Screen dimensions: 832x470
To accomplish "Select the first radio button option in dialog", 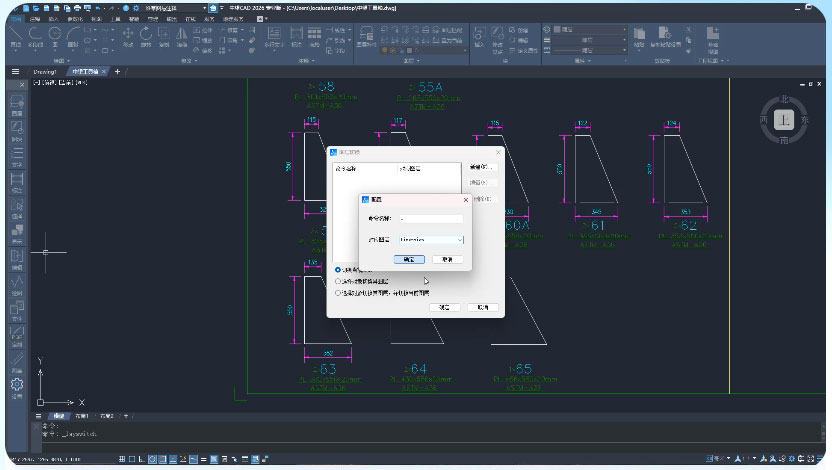I will (338, 270).
